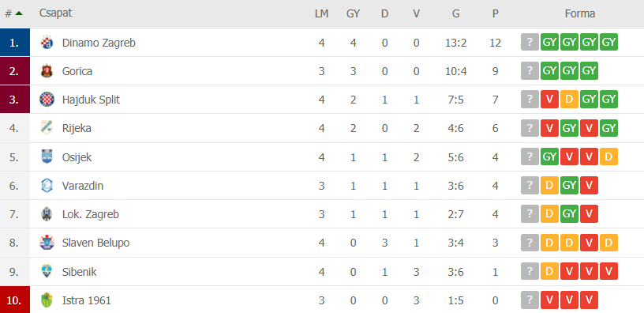Click the Csapat column header
Image resolution: width=644 pixels, height=313 pixels.
tap(55, 13)
